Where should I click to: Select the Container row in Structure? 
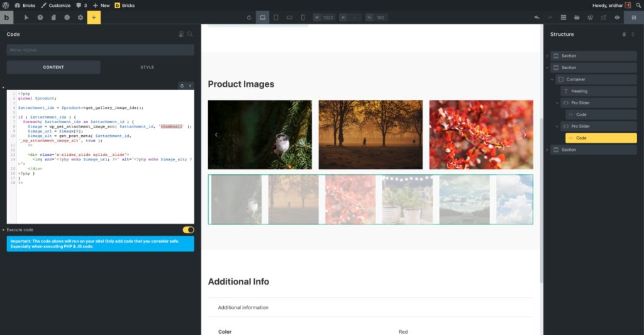coord(596,79)
